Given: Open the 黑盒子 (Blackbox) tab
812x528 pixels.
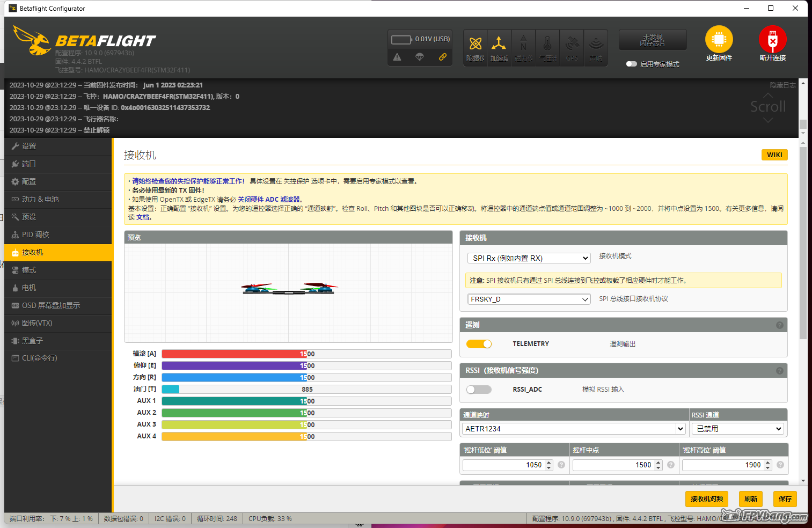Looking at the screenshot, I should coord(58,341).
